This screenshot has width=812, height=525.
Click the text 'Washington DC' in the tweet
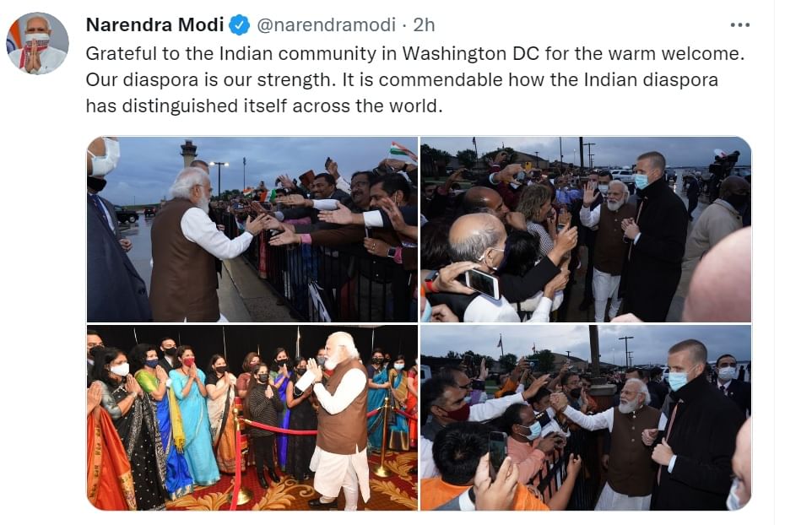[x=471, y=54]
